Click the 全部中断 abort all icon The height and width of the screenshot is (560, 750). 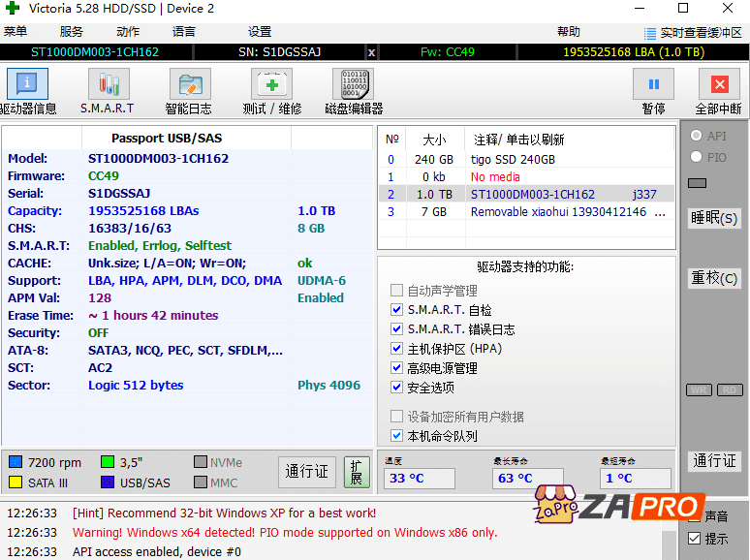[719, 85]
